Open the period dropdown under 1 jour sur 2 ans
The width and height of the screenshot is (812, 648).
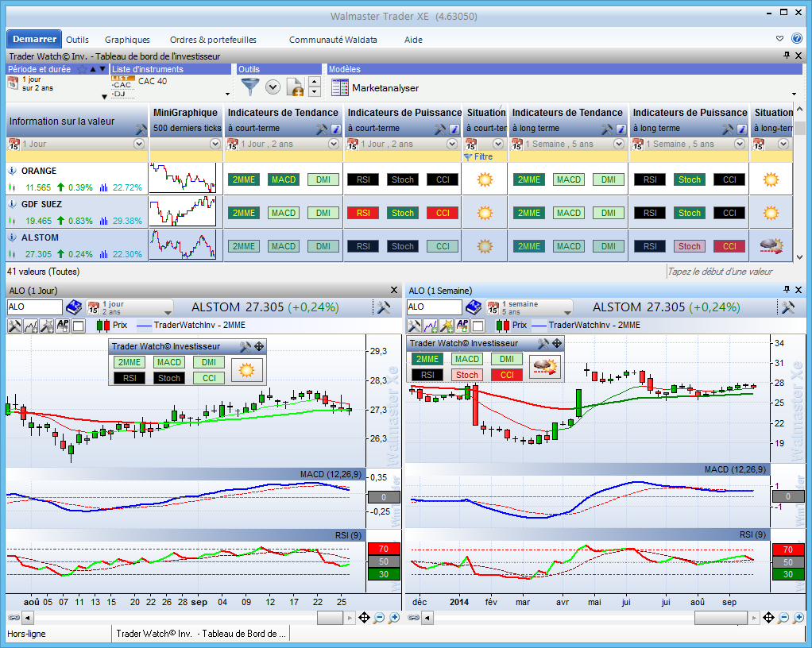104,96
